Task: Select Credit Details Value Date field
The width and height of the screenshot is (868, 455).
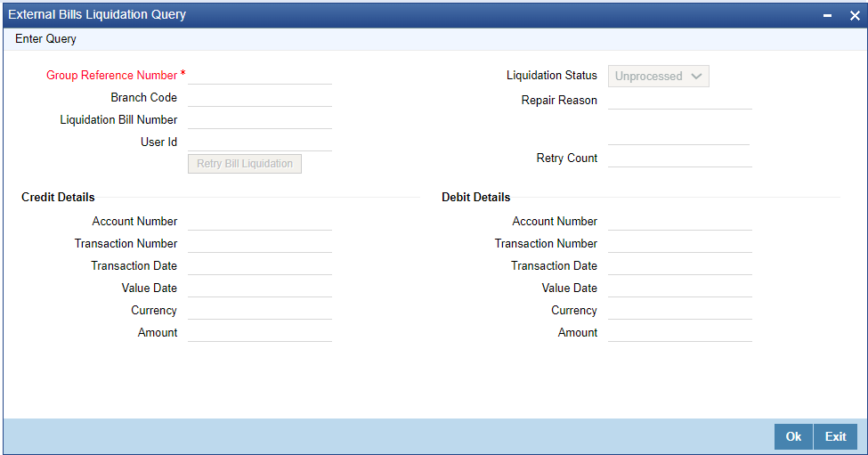Action: click(x=260, y=288)
